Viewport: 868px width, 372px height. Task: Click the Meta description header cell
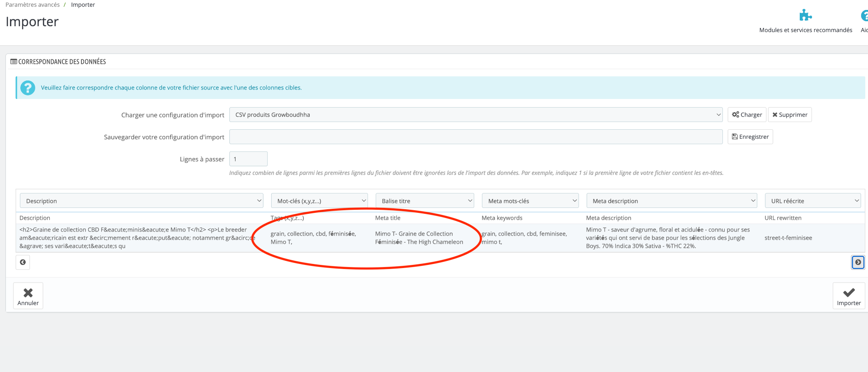[609, 218]
